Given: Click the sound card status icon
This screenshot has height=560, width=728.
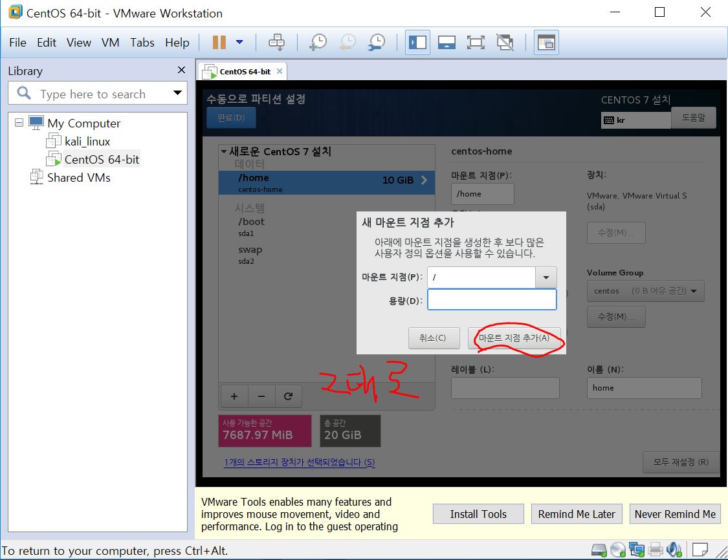Looking at the screenshot, I should pos(674,550).
